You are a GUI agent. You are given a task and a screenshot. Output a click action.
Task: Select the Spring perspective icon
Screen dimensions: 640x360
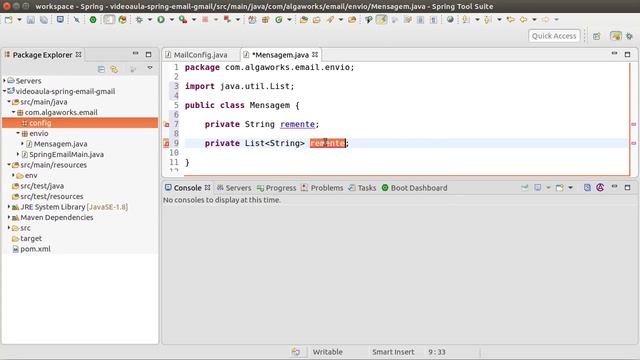coord(616,36)
